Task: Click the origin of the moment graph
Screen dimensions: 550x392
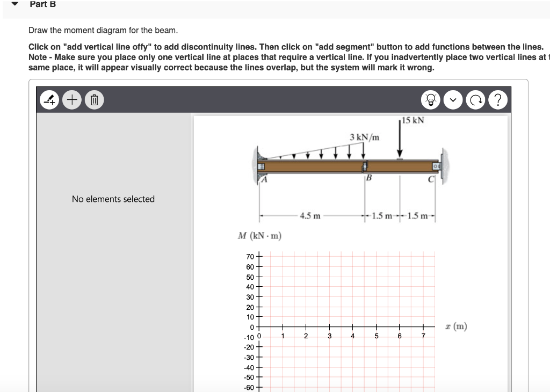Action: (259, 326)
